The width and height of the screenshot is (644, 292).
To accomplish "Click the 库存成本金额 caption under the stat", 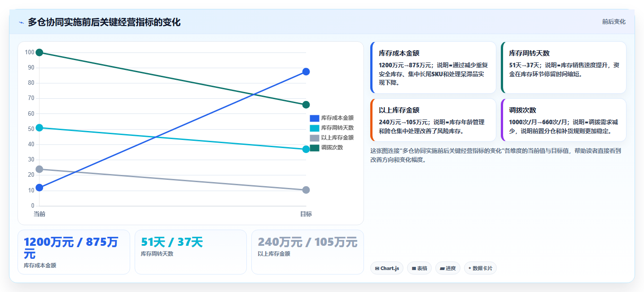I will pyautogui.click(x=40, y=266).
